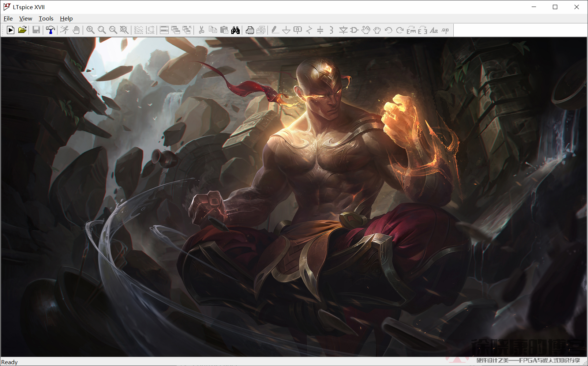Click the Run simulation running-man icon
The image size is (588, 366).
(65, 30)
